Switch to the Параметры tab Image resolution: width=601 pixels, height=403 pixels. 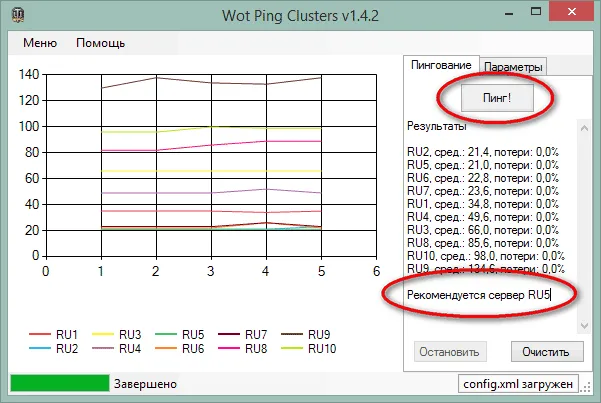tap(513, 66)
